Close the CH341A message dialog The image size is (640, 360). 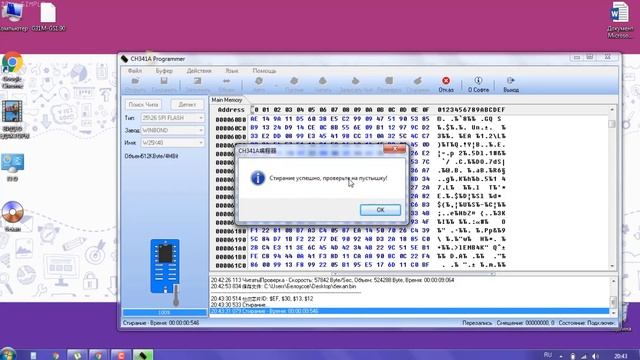click(x=394, y=149)
